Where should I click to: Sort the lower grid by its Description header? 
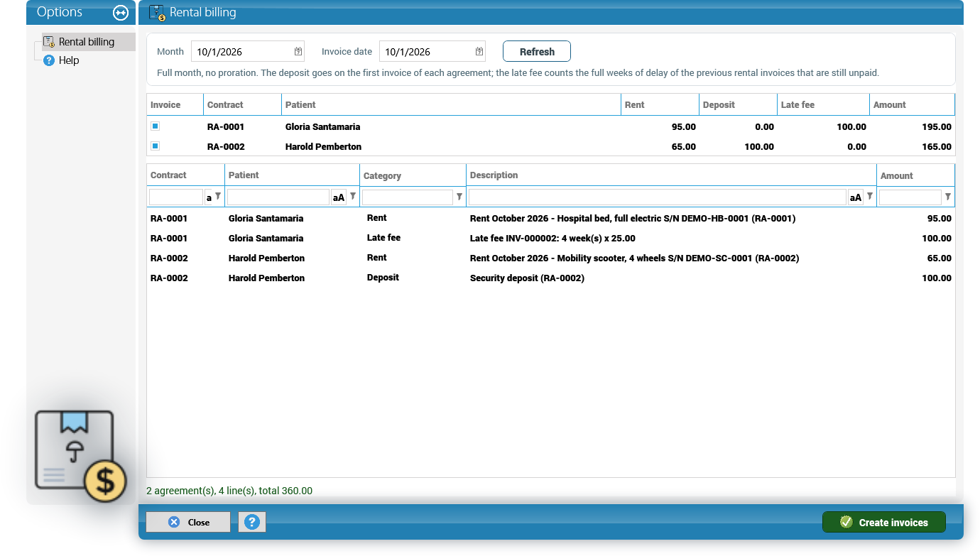click(x=671, y=175)
